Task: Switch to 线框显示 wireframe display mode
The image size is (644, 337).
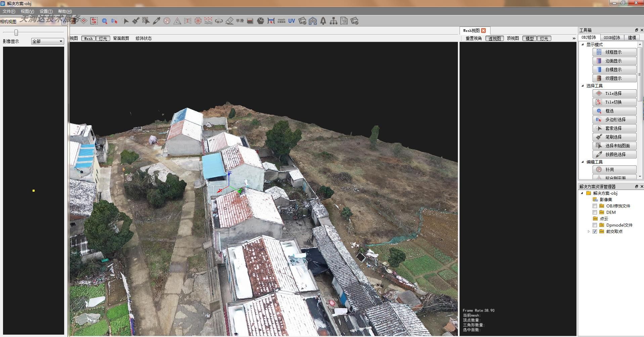Action: coord(614,52)
